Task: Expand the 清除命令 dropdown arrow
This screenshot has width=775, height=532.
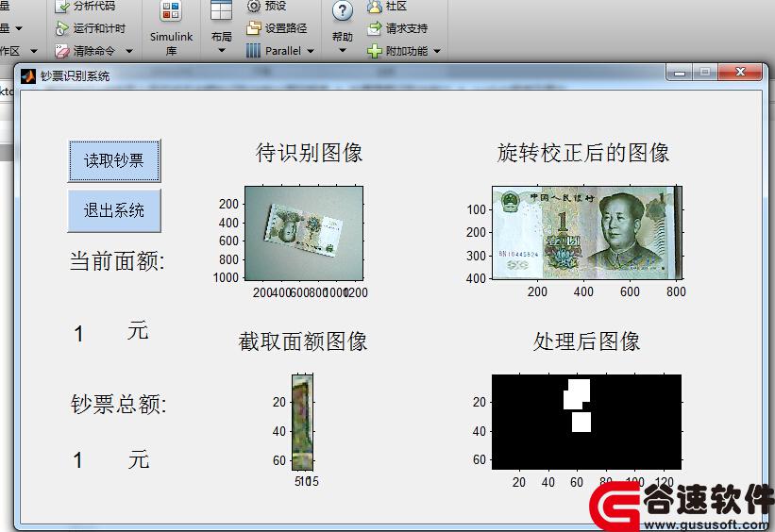Action: coord(129,51)
